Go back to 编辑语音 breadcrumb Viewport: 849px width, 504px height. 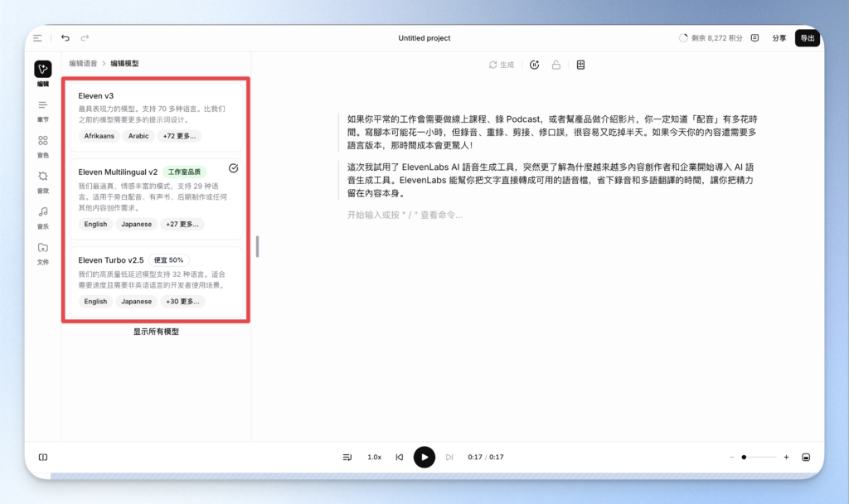pos(83,63)
